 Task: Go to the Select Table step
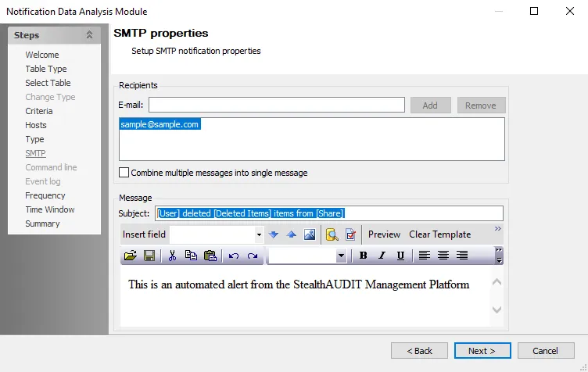[x=48, y=83]
